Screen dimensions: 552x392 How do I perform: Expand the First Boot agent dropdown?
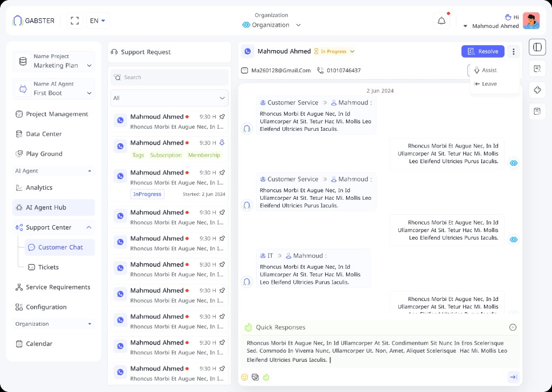[x=89, y=93]
